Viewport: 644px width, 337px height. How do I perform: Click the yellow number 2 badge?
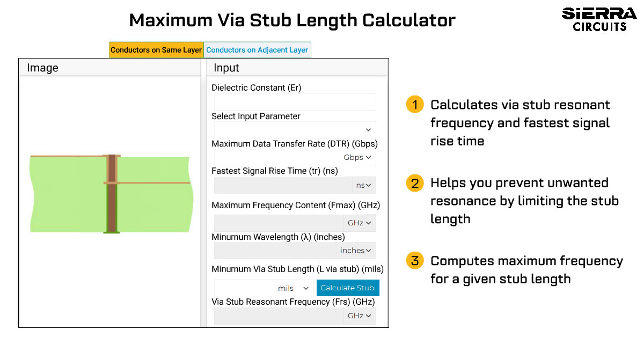[x=415, y=183]
